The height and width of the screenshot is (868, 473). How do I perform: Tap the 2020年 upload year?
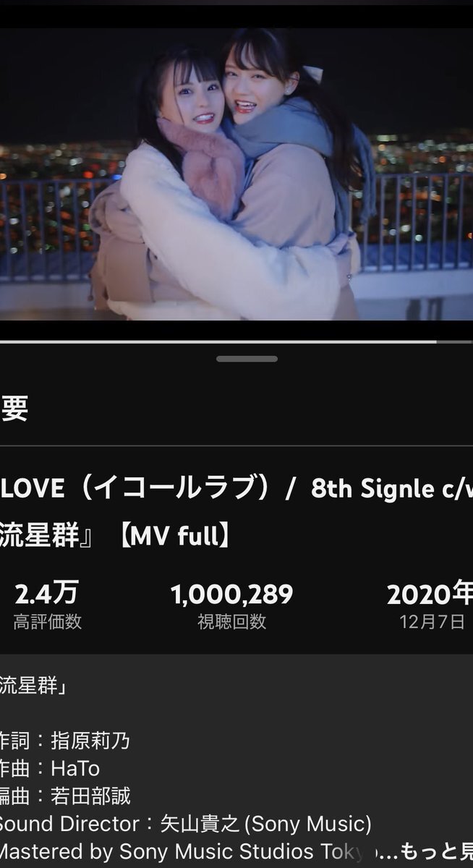(430, 595)
